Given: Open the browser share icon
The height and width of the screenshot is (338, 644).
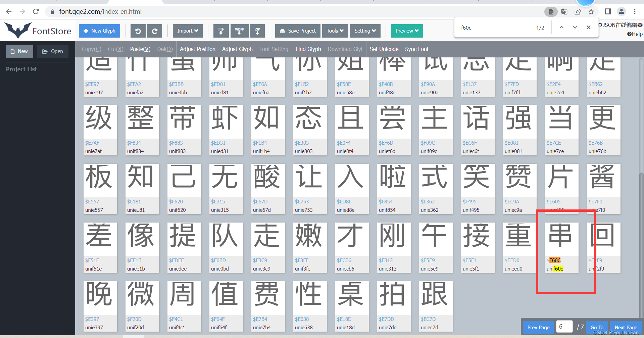Looking at the screenshot, I should pyautogui.click(x=578, y=12).
